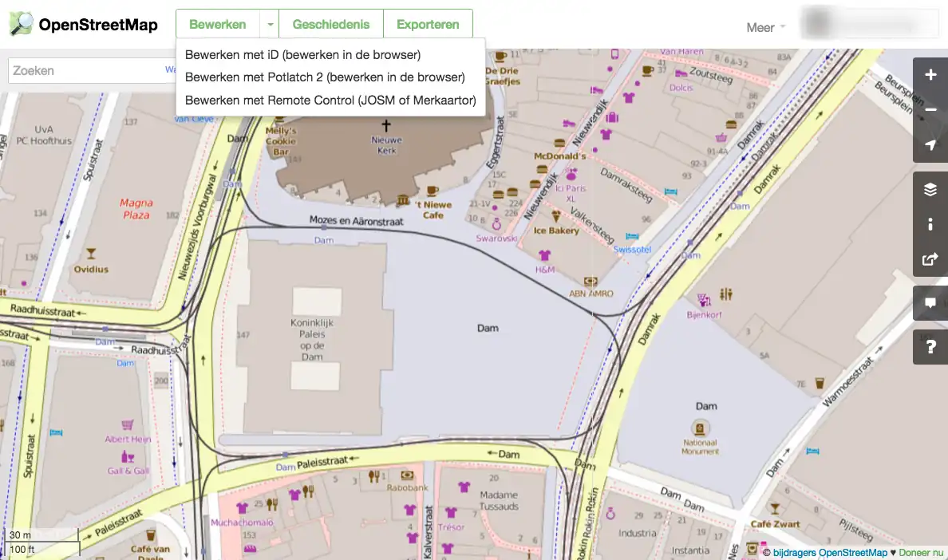Open the map layers panel
Viewport: 948px width, 560px height.
click(x=930, y=190)
